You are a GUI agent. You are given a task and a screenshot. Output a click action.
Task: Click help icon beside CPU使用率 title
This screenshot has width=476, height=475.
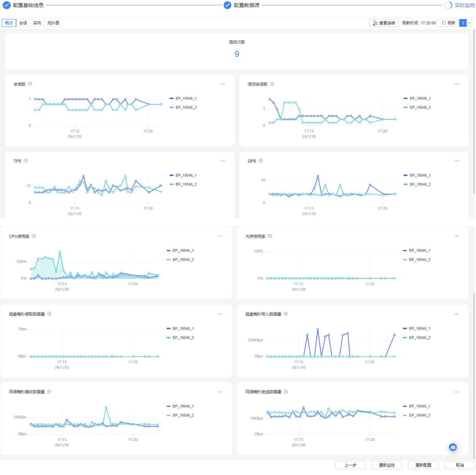pos(34,236)
